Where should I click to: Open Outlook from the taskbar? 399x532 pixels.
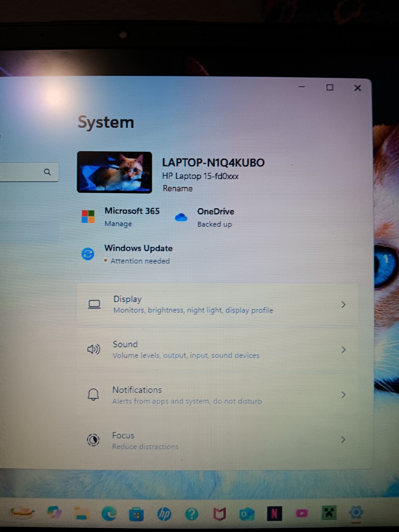[x=247, y=514]
